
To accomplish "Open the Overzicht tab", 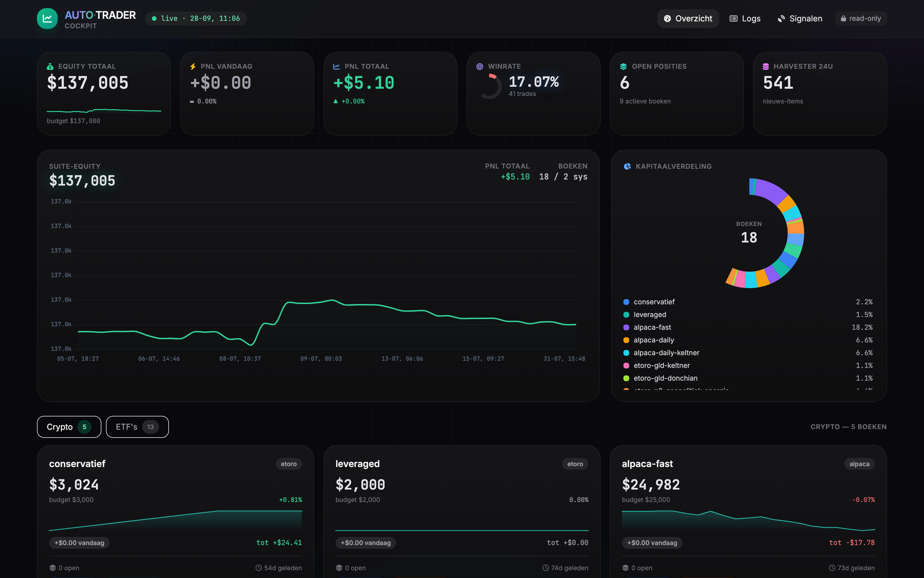I will [688, 18].
